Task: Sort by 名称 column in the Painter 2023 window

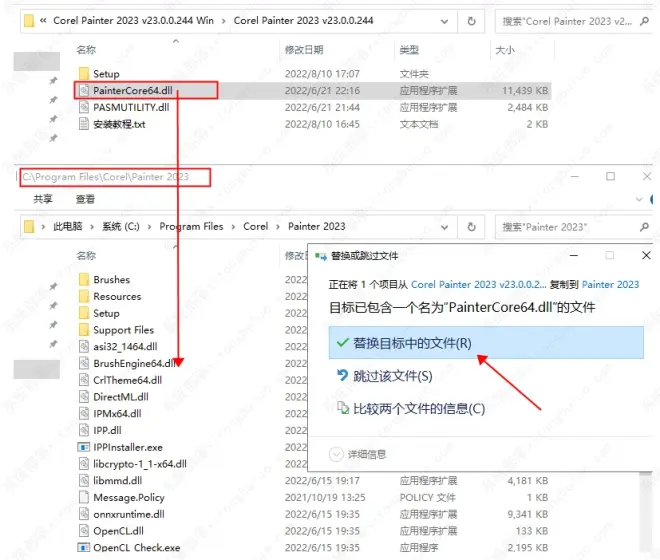Action: coord(86,256)
